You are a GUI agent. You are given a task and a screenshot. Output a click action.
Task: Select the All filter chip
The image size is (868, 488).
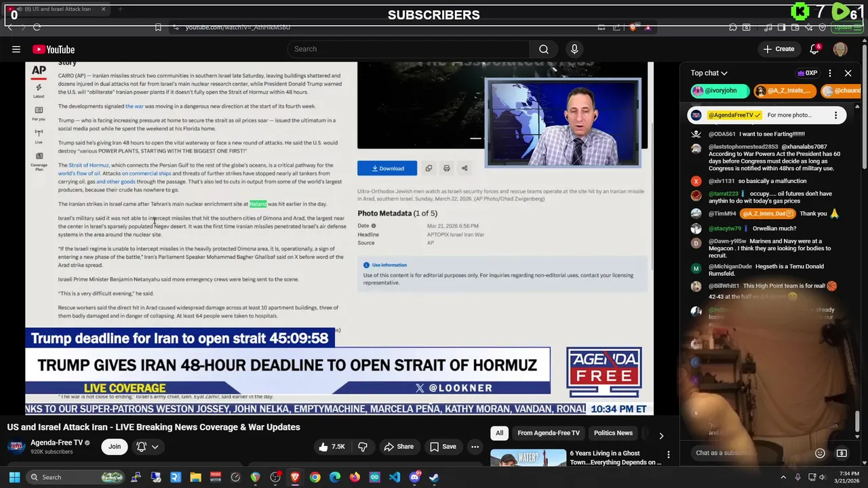[x=500, y=433]
